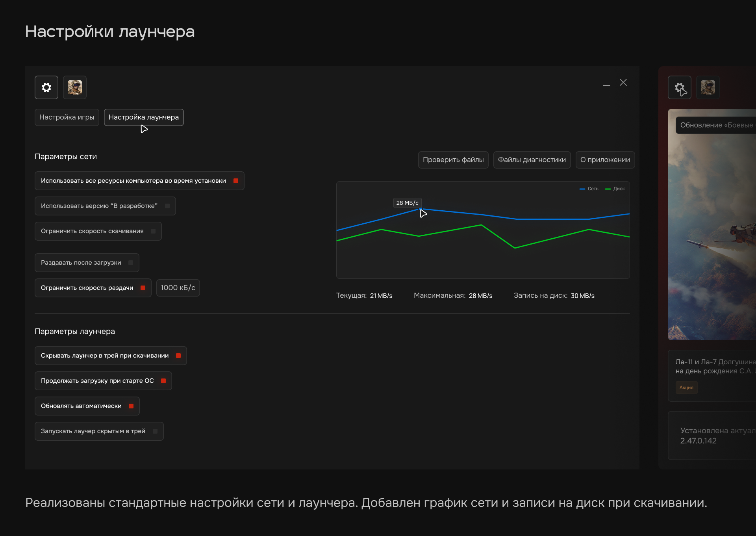Screen dimensions: 756x536
Task: Open the О приложении info
Action: click(x=605, y=160)
